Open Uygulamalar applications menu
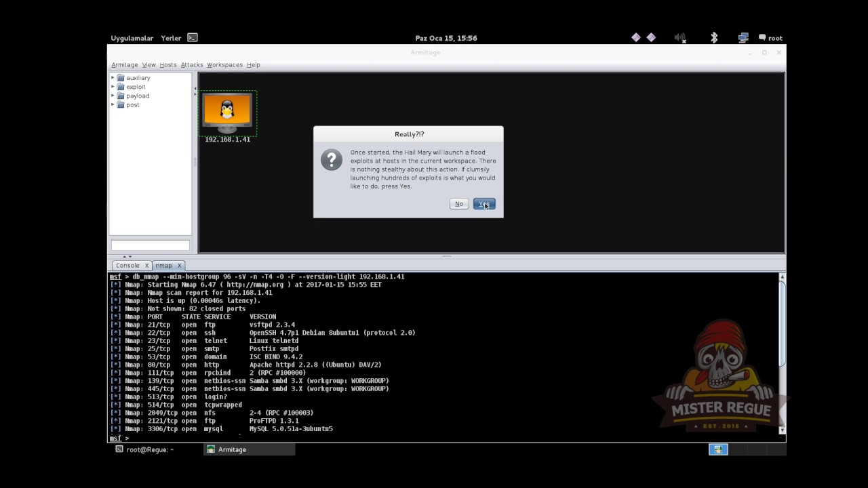Image resolution: width=868 pixels, height=488 pixels. [x=132, y=38]
